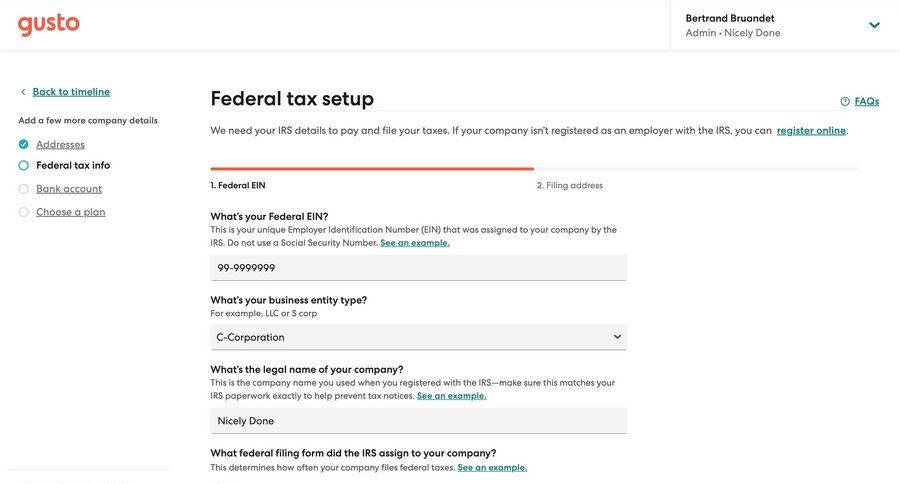The height and width of the screenshot is (484, 900).
Task: Focus the Federal EIN input field
Action: coord(418,268)
